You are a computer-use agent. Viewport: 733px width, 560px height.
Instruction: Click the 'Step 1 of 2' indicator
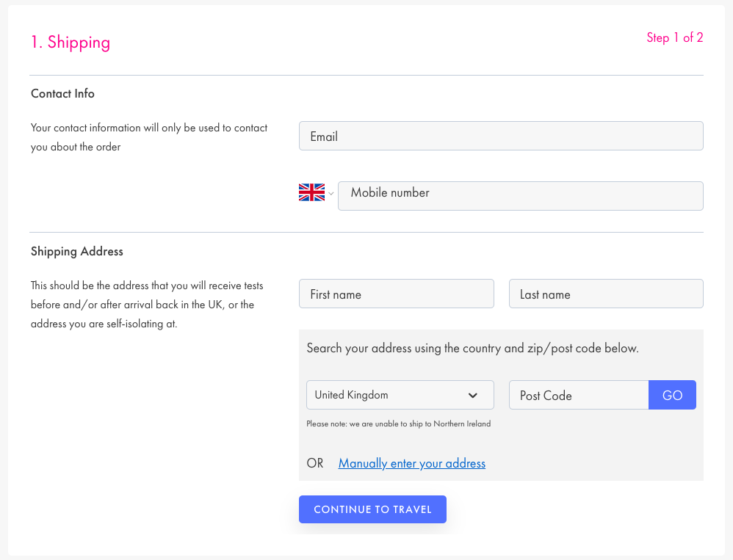click(x=674, y=38)
